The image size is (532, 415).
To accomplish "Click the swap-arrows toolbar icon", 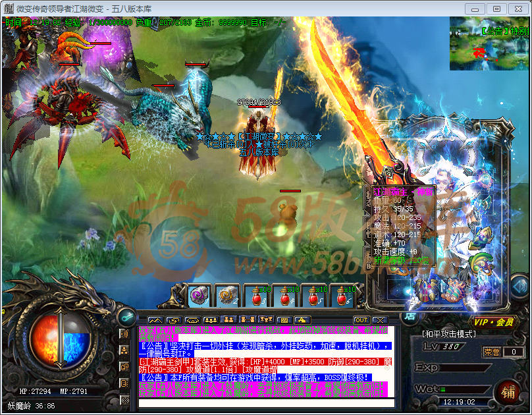I will [174, 320].
